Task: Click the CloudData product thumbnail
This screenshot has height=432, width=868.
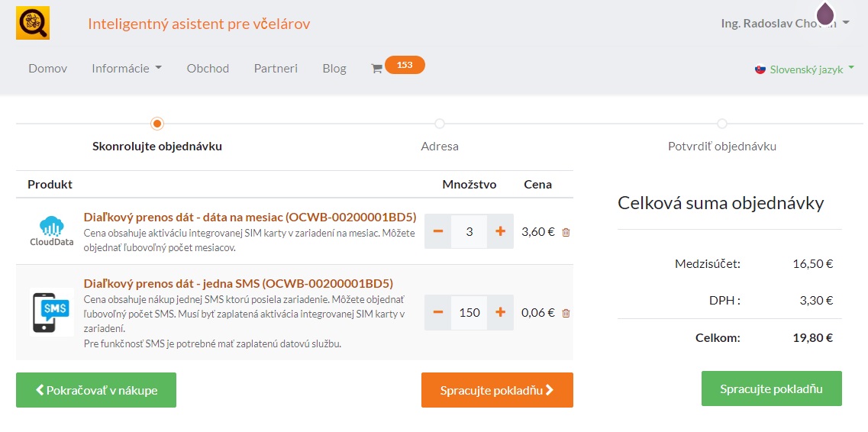Action: pyautogui.click(x=52, y=231)
